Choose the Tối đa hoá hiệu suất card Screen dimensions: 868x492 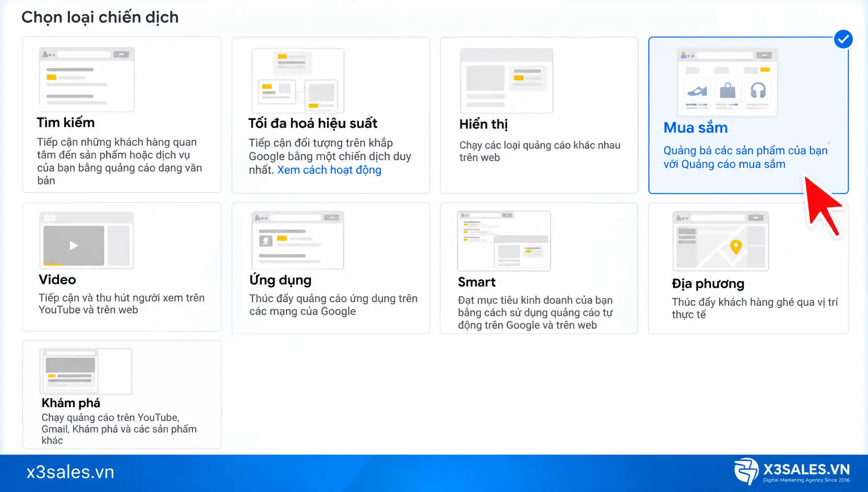[x=331, y=115]
